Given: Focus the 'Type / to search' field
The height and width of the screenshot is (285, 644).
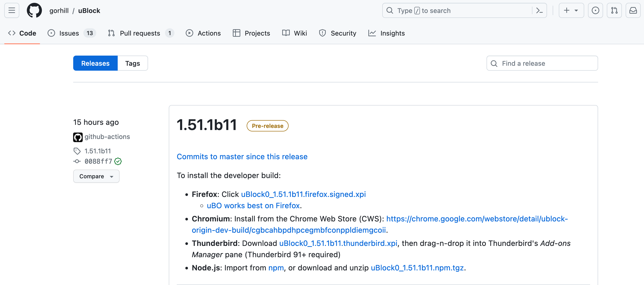Looking at the screenshot, I should click(464, 11).
